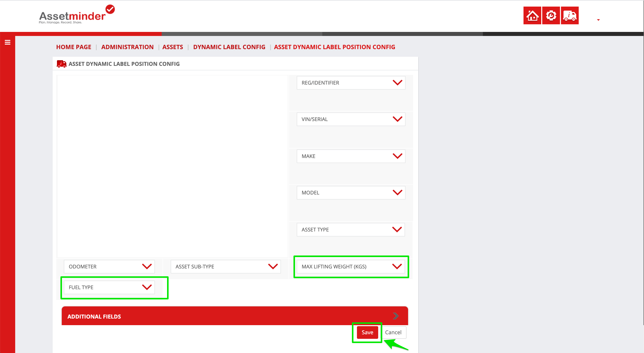Viewport: 644px width, 353px height.
Task: Open the ASSET SUB-TYPE dropdown
Action: [226, 267]
